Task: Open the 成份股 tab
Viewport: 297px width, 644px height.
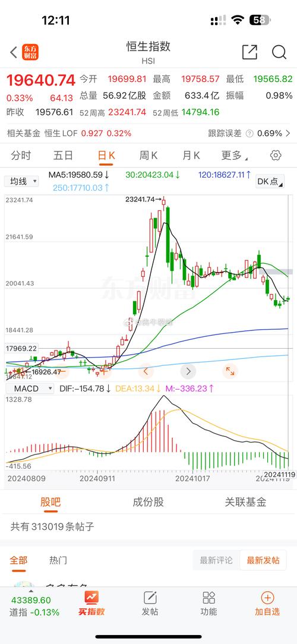Action: tap(148, 502)
